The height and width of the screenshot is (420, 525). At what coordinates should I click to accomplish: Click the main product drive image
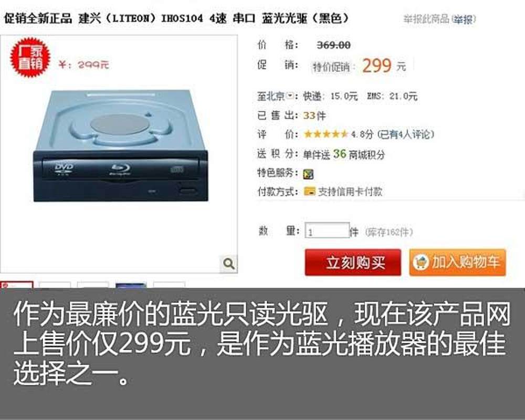coord(121,146)
